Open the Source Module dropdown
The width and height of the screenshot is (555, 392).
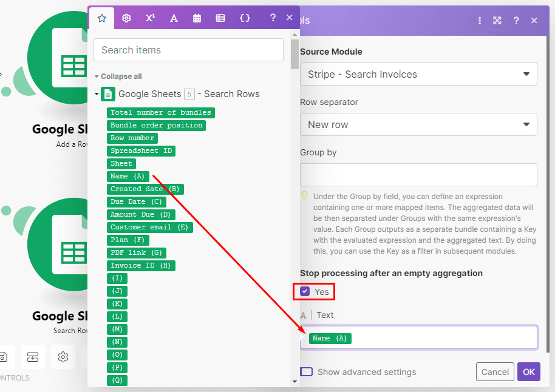click(418, 75)
